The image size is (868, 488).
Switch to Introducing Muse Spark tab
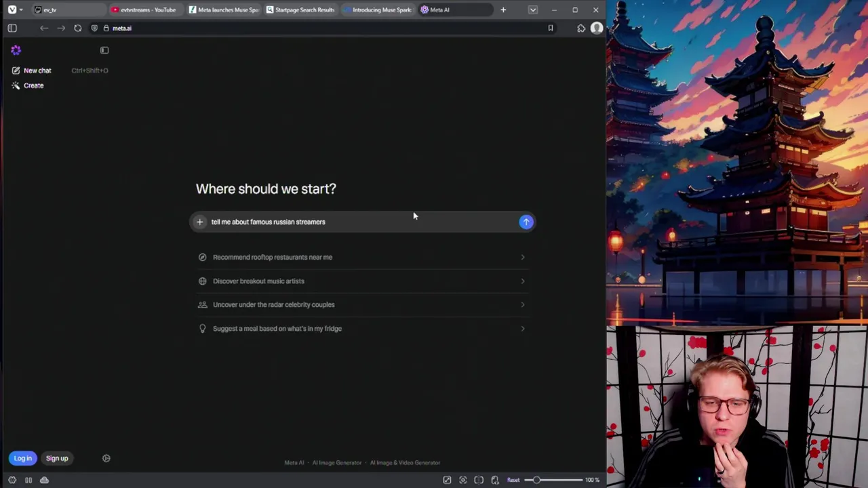pos(378,9)
